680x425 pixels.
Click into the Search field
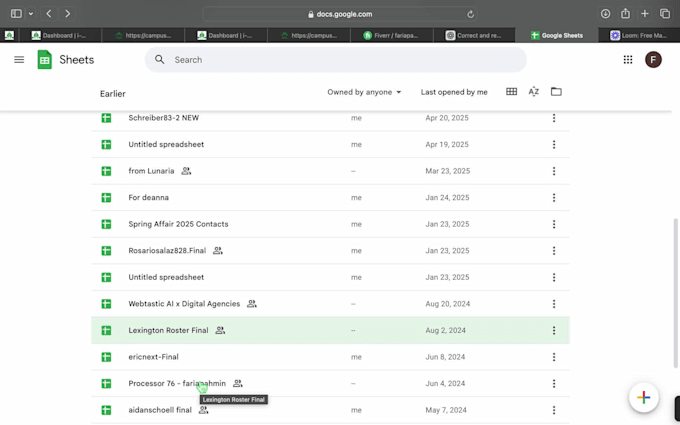[x=336, y=59]
